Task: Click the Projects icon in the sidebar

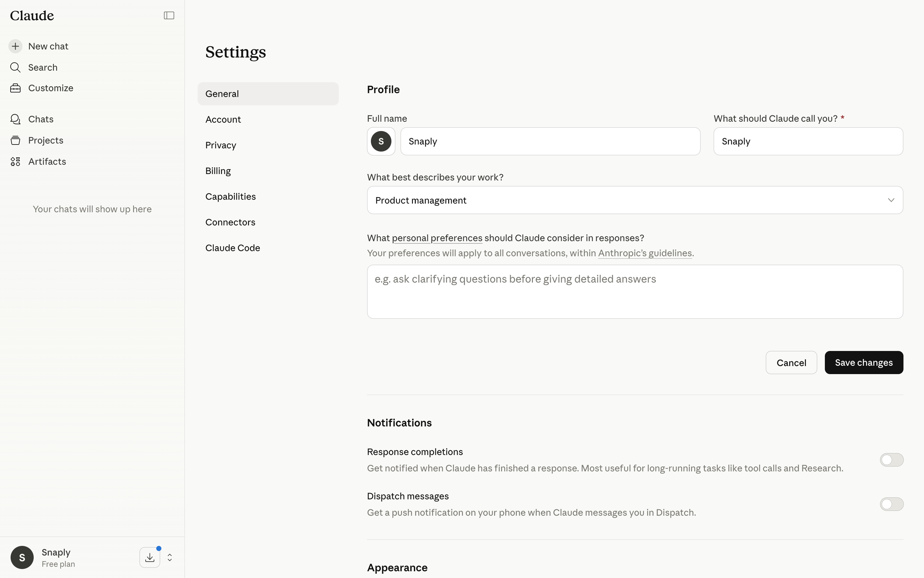Action: (15, 140)
